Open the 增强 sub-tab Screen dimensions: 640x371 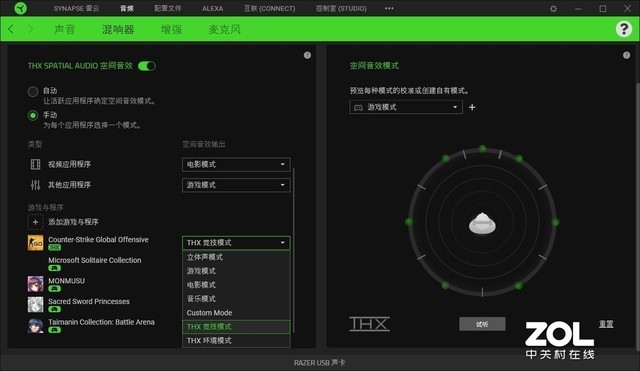tap(171, 29)
